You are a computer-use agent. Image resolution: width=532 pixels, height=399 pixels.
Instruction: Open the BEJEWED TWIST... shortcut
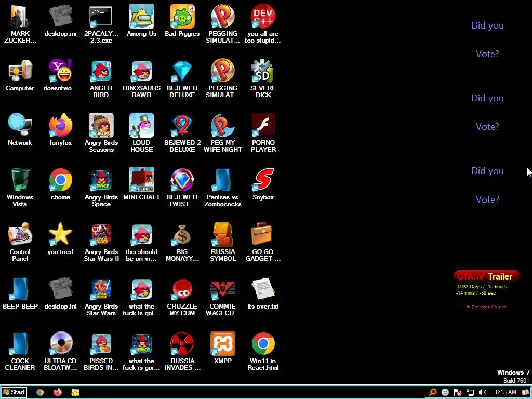coord(182,188)
